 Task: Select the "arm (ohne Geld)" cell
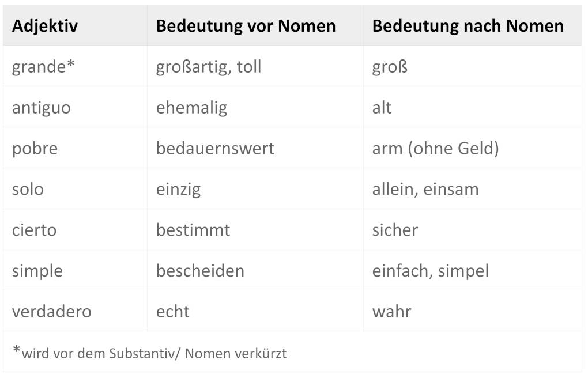tap(435, 149)
